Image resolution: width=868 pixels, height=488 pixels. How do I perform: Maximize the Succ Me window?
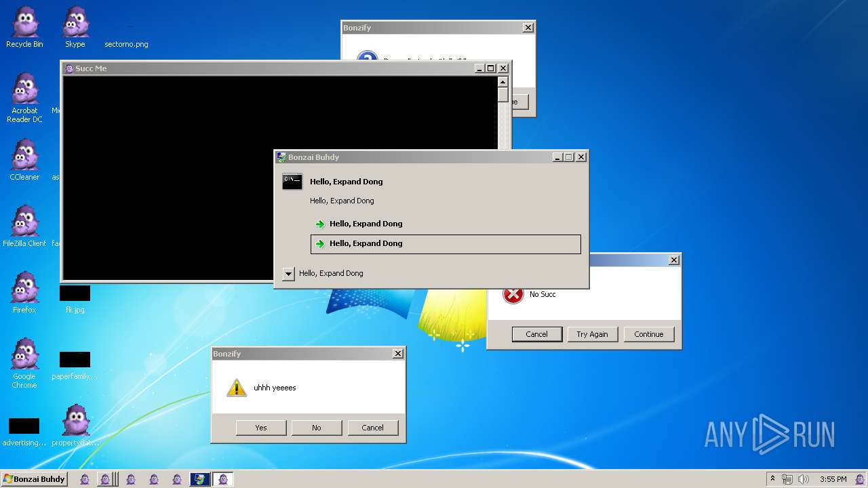tap(491, 68)
